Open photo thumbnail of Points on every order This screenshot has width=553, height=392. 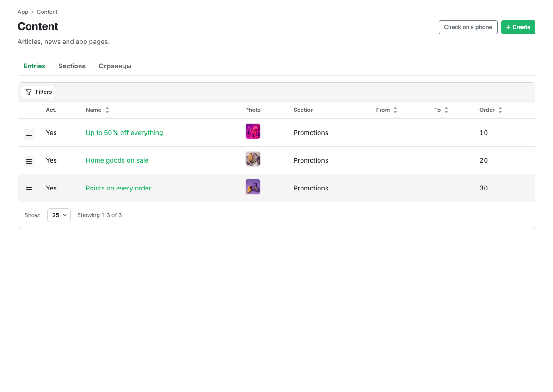coord(253,187)
